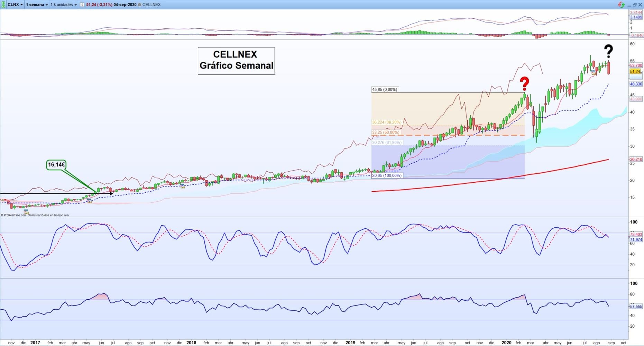The width and height of the screenshot is (644, 346).
Task: Click the gray status dot before CELLNEX
Action: (x=139, y=5)
